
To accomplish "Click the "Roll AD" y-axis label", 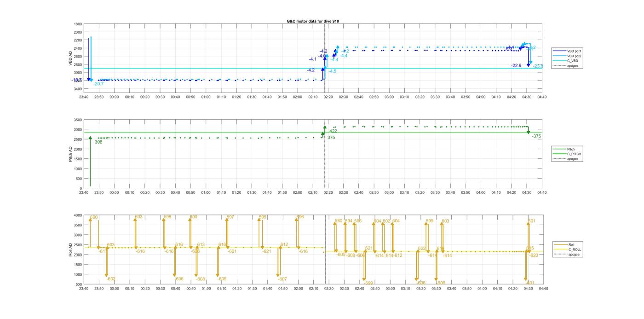I will click(x=71, y=249).
